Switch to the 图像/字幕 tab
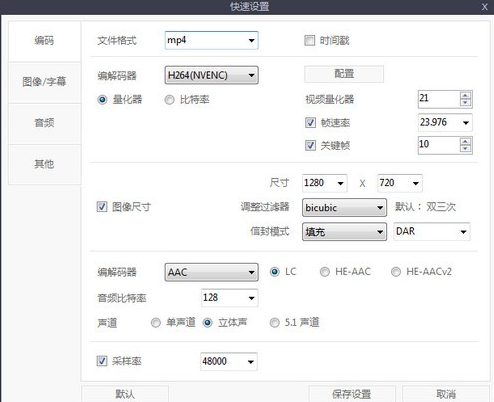 tap(44, 82)
